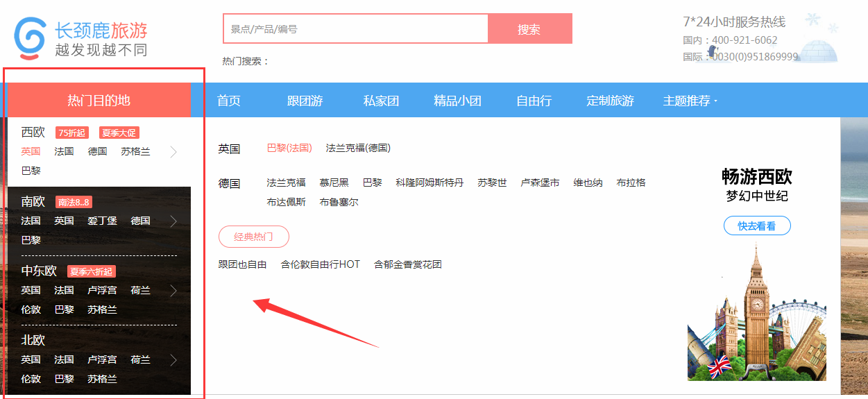Click the 快去看看 button
Screen dimensions: 868x399
click(757, 226)
